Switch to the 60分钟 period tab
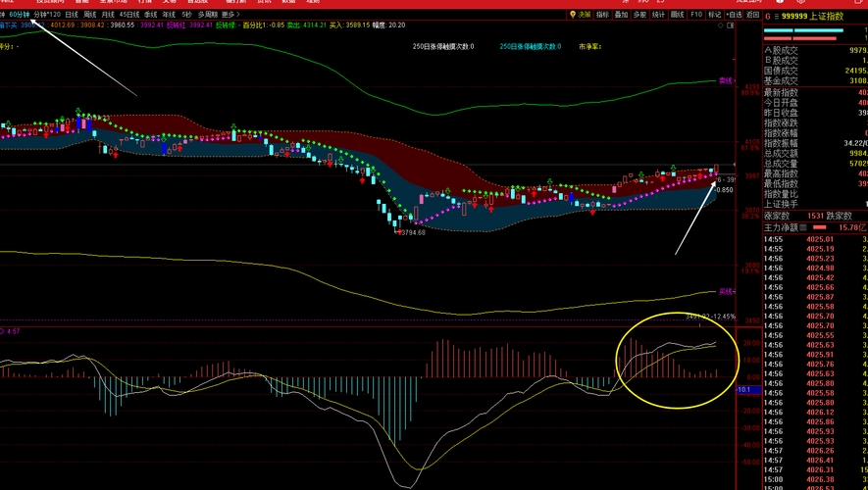 [20, 15]
